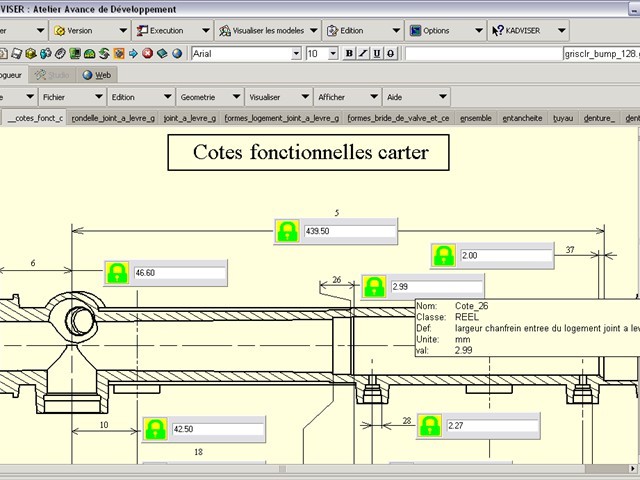Switch to the ensemble tab
640x480 pixels.
(475, 118)
